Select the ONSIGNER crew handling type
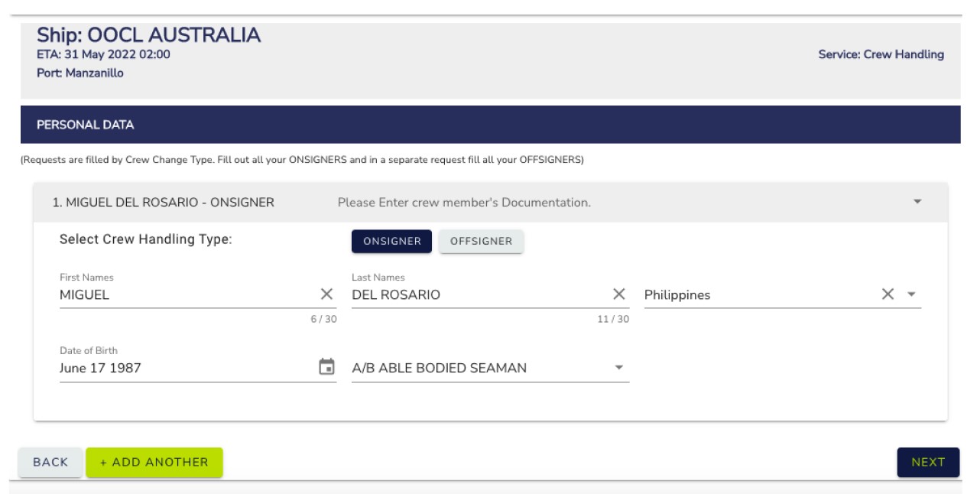 391,241
